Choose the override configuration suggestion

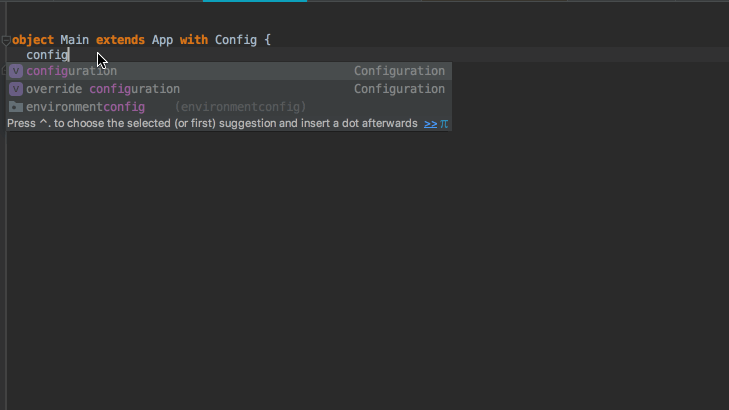(x=228, y=89)
